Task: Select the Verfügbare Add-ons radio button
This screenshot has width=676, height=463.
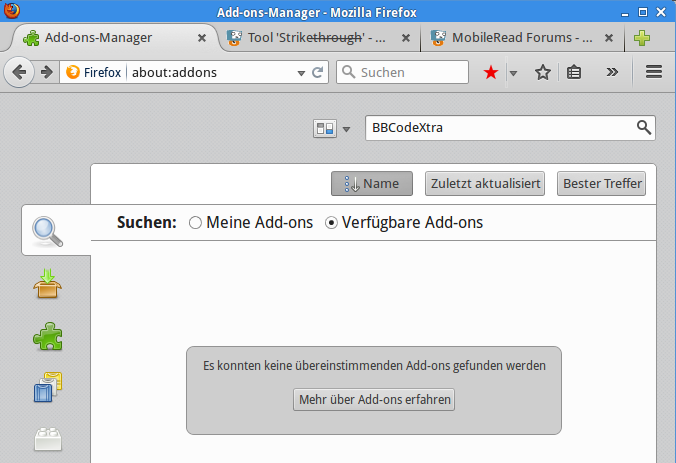Action: coord(331,223)
